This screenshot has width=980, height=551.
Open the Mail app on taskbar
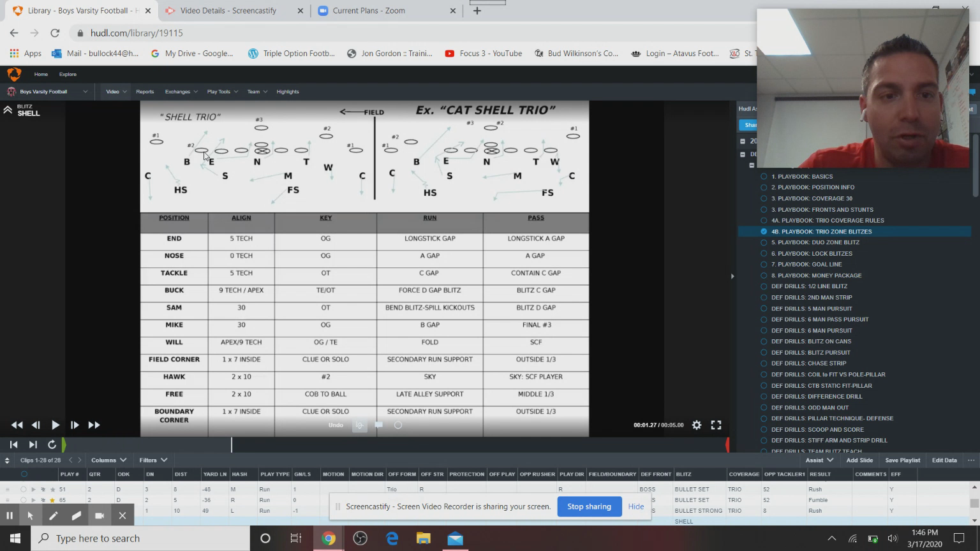tap(456, 538)
